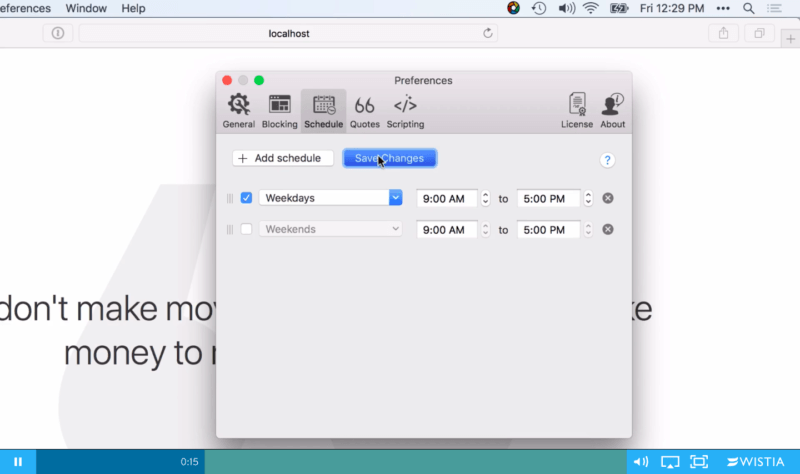
Task: Click the Add schedule button
Action: (x=283, y=158)
